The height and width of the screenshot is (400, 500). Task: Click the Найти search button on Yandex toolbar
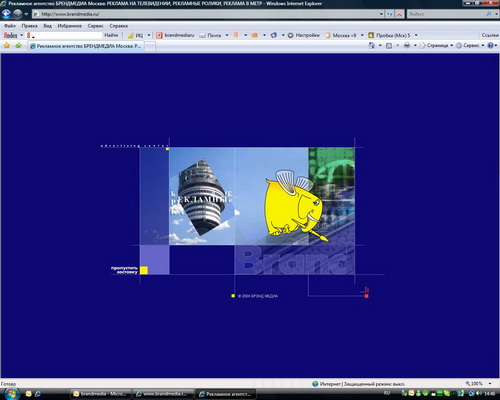tap(111, 35)
